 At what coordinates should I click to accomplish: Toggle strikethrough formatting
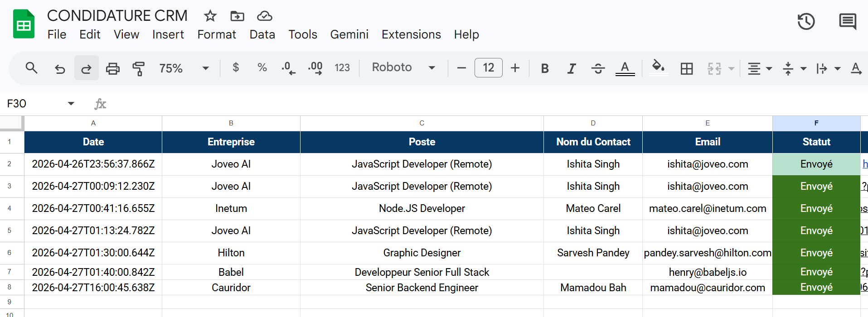598,68
